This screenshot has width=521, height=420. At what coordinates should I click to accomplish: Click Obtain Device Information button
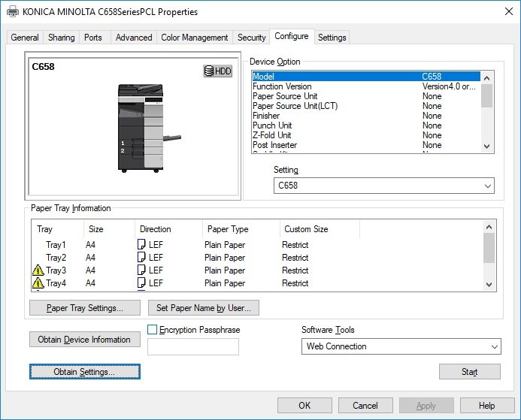tap(85, 340)
